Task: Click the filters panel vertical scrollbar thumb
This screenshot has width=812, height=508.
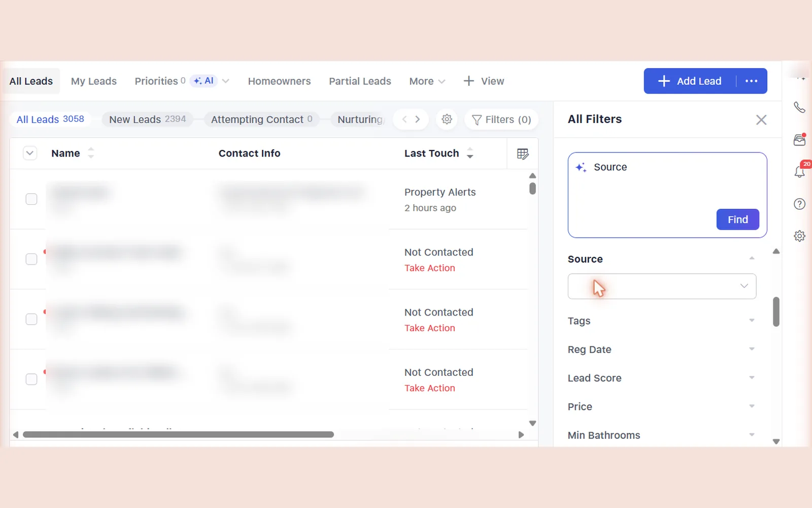Action: [x=776, y=311]
